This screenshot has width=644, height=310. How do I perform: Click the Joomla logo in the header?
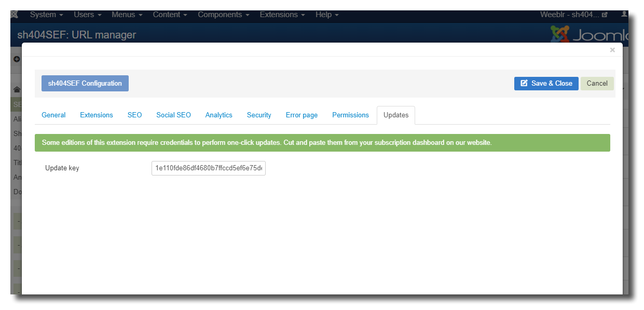[x=589, y=35]
